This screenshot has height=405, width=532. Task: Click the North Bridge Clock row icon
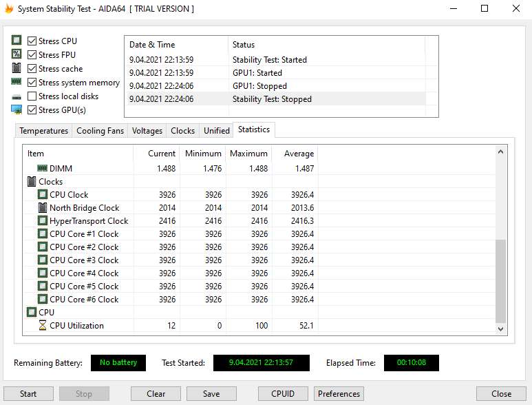[x=43, y=207]
